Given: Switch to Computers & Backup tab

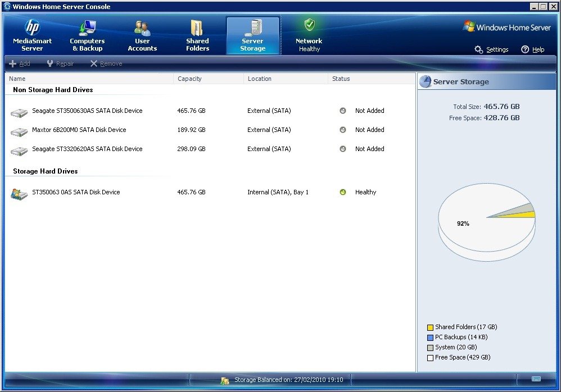Looking at the screenshot, I should coord(87,35).
